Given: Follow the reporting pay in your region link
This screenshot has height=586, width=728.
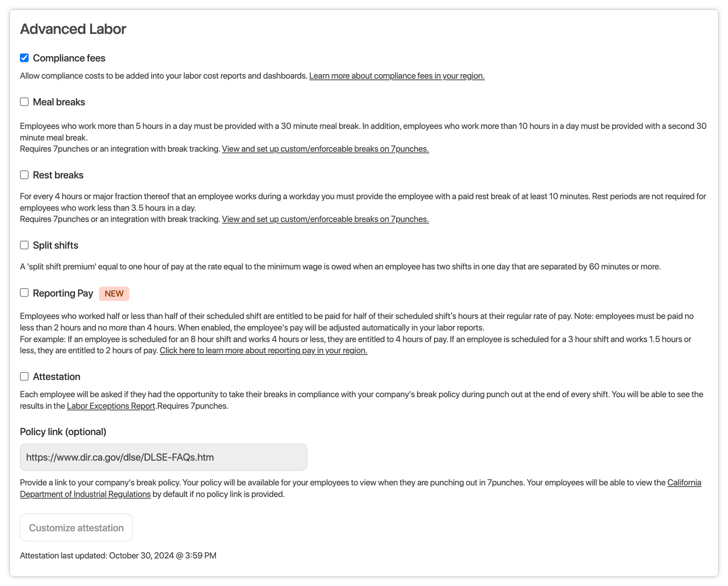Looking at the screenshot, I should [263, 350].
